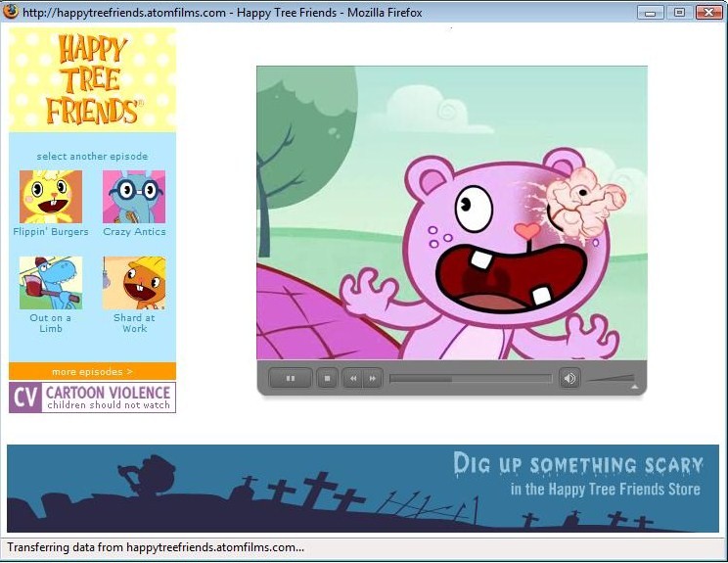Close the Firefox window
The width and height of the screenshot is (728, 563).
tap(708, 12)
